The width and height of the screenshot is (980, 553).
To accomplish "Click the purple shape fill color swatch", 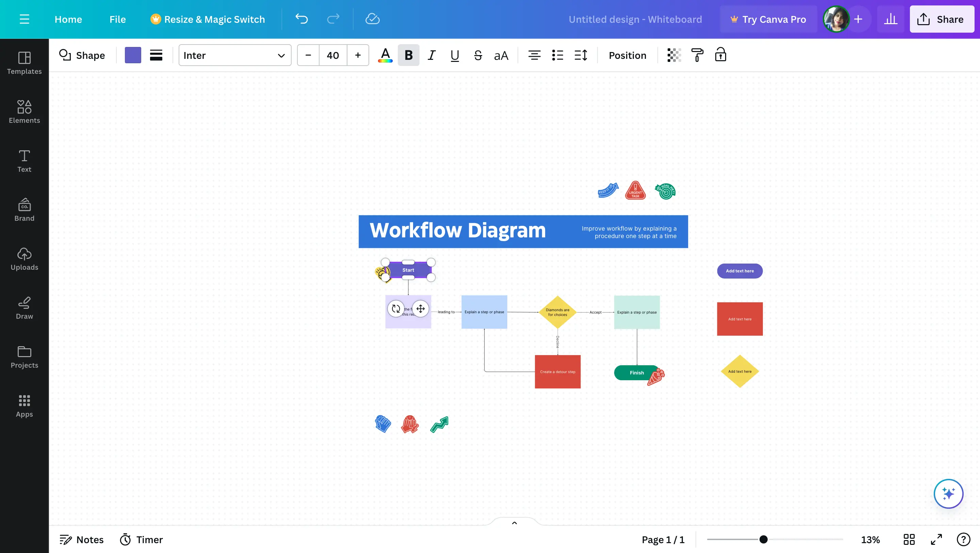I will click(133, 55).
